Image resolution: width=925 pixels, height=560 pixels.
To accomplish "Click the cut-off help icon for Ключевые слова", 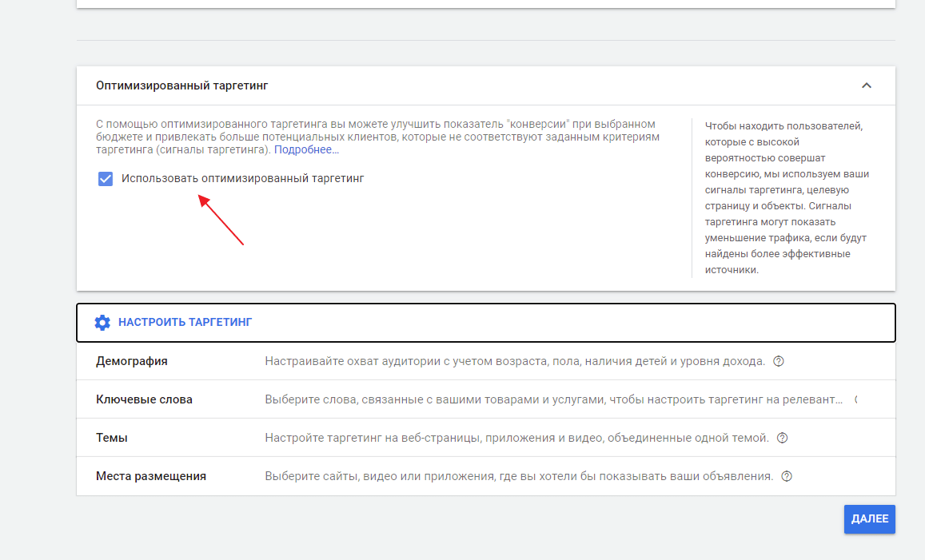I will pos(855,399).
